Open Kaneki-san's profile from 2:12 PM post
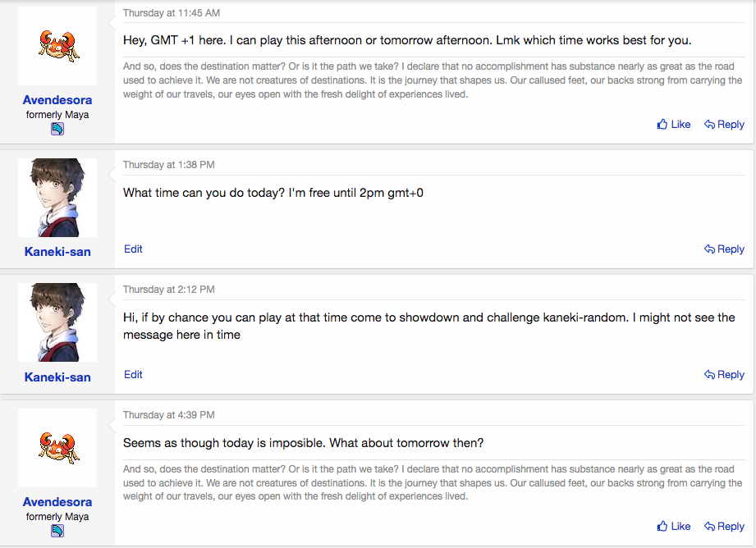This screenshot has width=756, height=548. pos(57,377)
